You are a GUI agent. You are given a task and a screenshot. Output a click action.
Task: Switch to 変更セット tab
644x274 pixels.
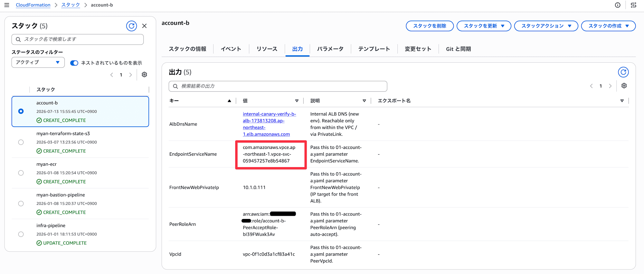click(418, 49)
